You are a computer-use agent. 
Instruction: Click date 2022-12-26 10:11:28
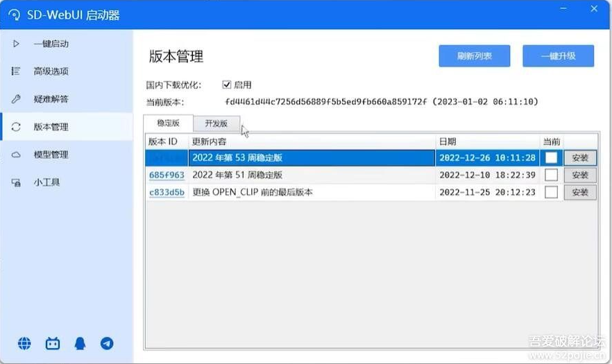487,157
